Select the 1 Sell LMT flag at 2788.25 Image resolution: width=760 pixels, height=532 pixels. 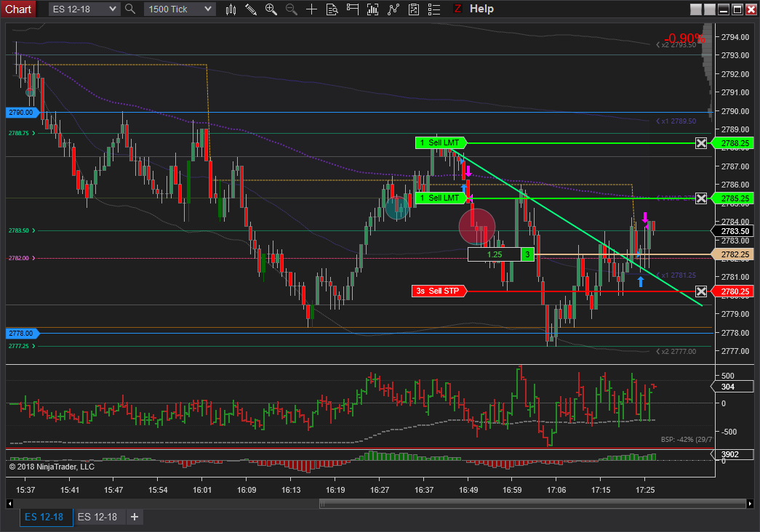pos(441,143)
